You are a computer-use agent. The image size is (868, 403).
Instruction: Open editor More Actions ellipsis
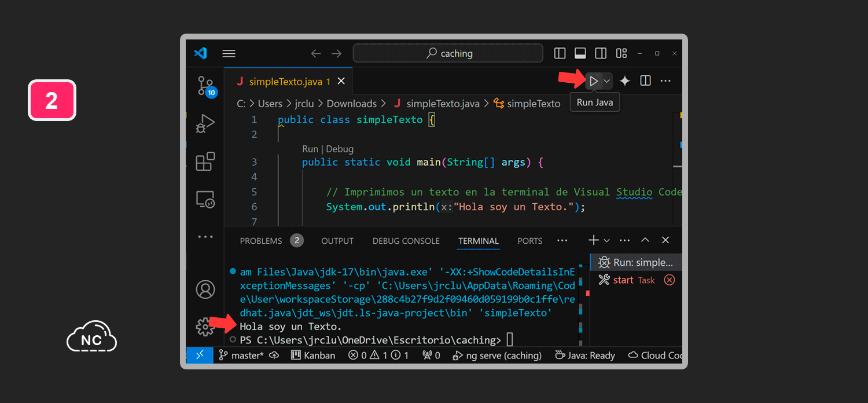point(666,81)
